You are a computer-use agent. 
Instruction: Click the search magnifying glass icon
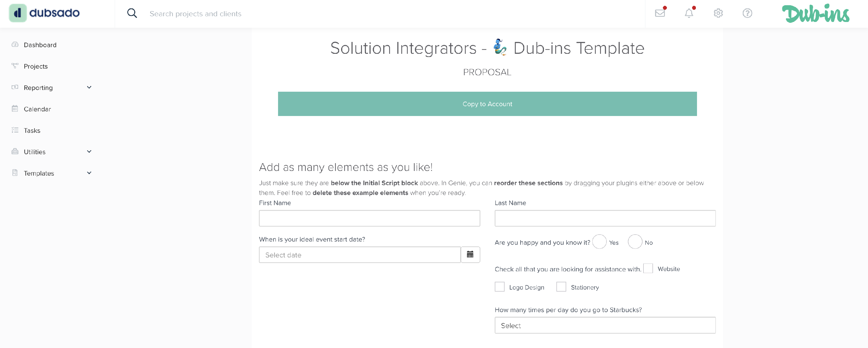pos(132,13)
